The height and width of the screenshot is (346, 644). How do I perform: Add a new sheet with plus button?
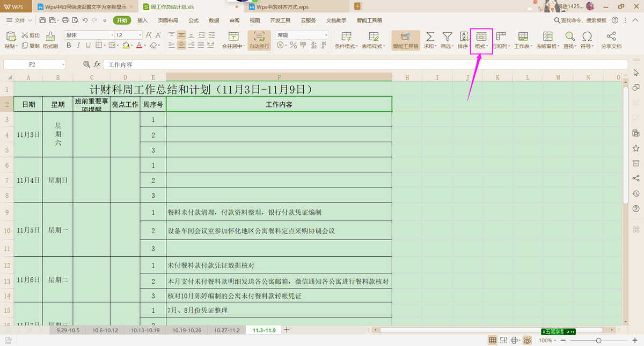tap(287, 330)
